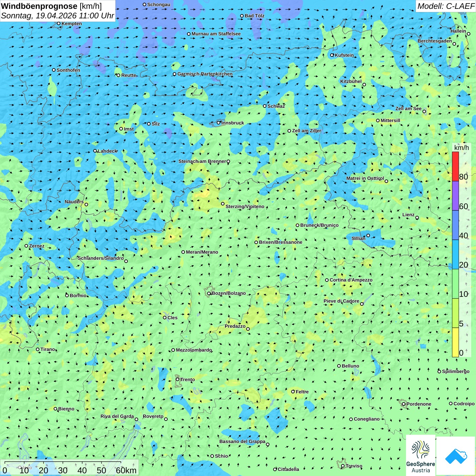
Task: Click the Bassano del Grappa label
Action: 242,441
